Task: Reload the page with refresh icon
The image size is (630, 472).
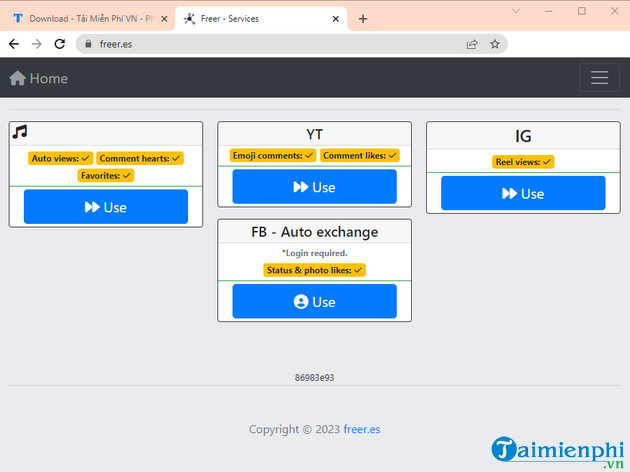Action: [60, 44]
